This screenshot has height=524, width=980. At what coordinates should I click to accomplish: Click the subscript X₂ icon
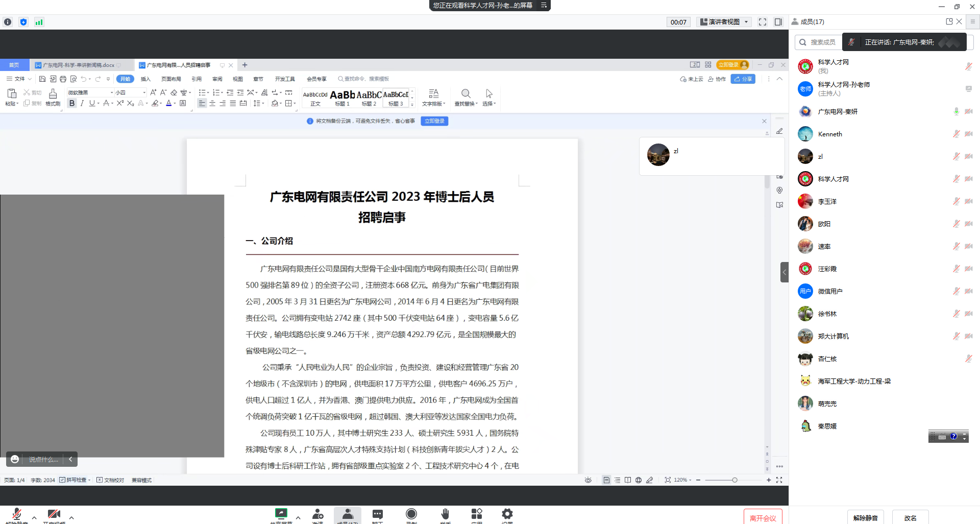[x=130, y=103]
